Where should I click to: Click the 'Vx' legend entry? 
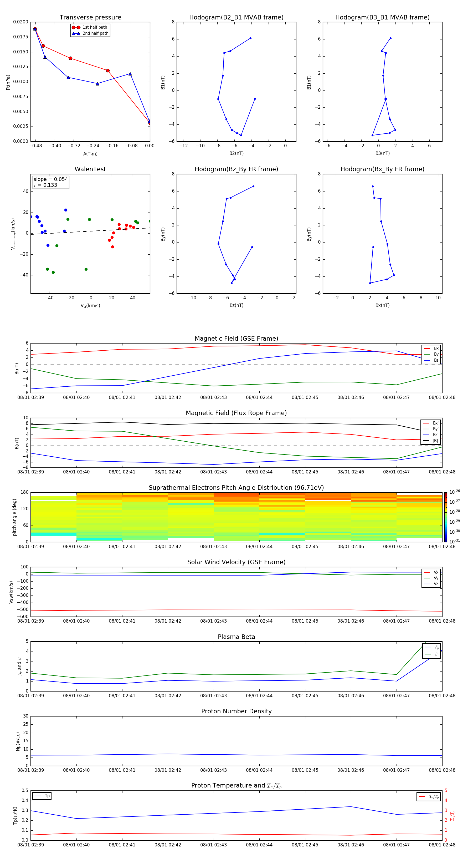(x=431, y=572)
